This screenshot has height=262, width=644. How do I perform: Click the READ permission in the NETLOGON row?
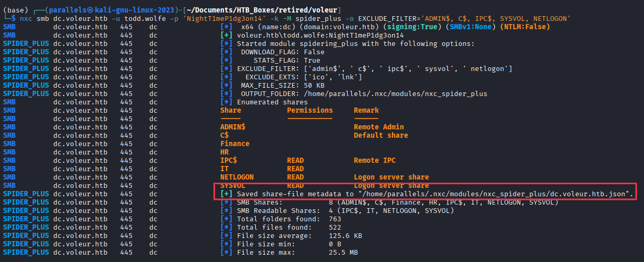coord(295,177)
